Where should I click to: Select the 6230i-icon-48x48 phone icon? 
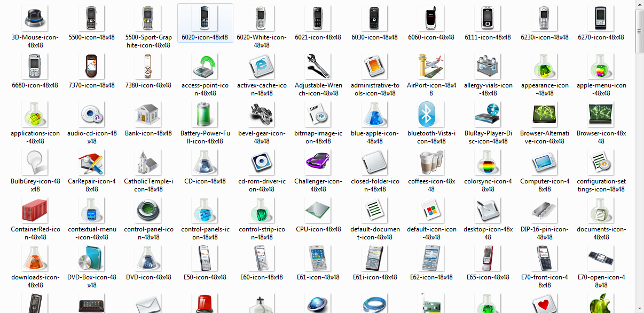tap(545, 18)
